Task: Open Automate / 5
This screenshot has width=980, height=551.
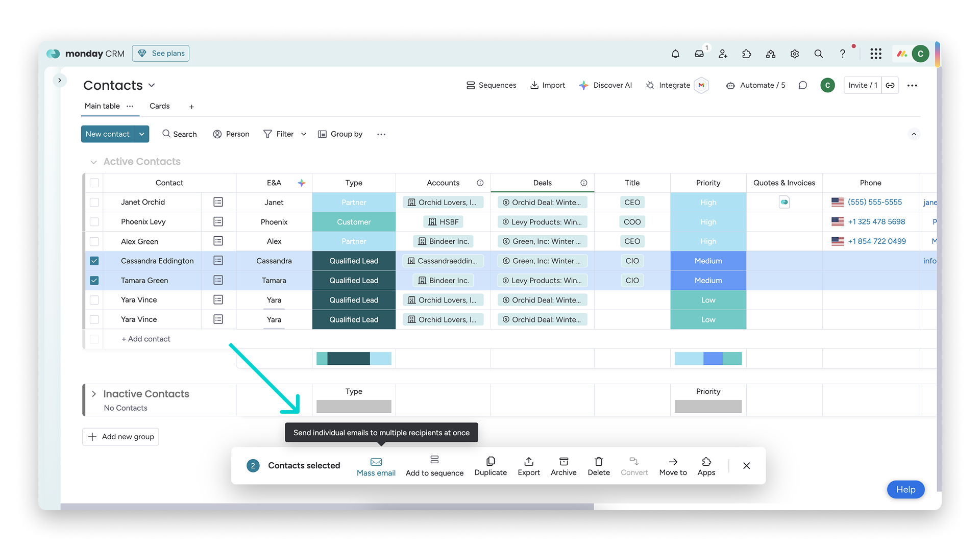Action: pos(755,85)
